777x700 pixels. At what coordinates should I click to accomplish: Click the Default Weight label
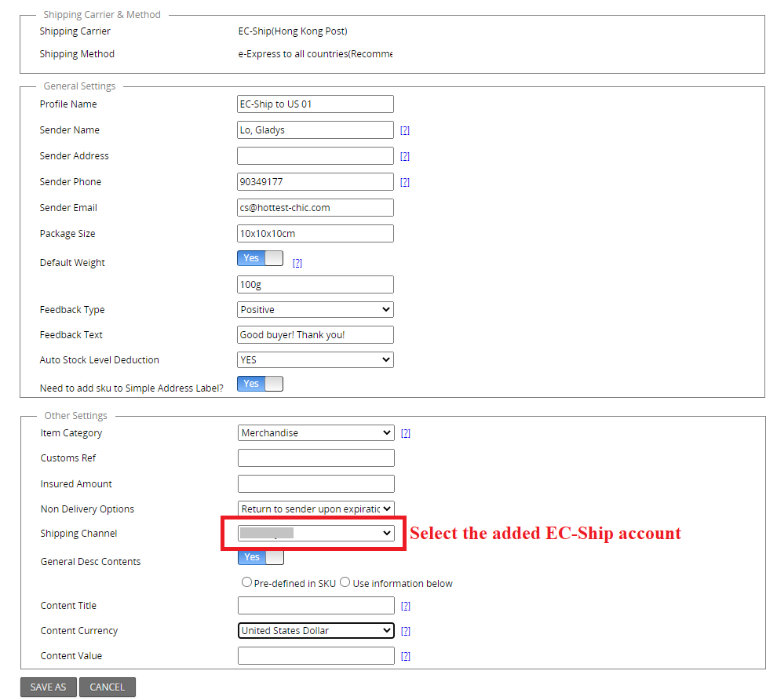point(72,263)
